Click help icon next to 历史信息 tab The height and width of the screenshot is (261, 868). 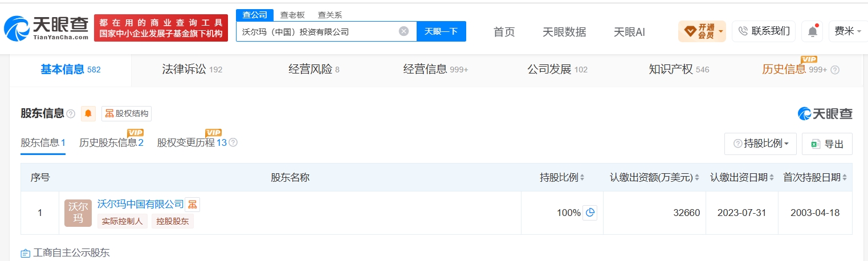835,70
